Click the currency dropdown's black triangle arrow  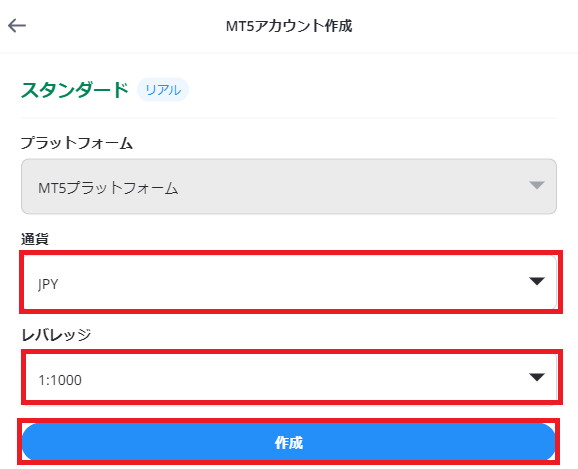coord(537,281)
